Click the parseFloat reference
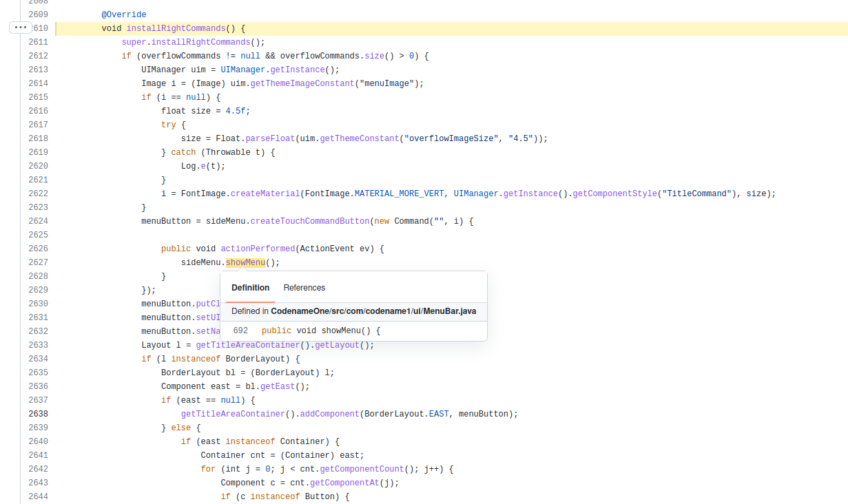848x504 pixels. click(269, 138)
